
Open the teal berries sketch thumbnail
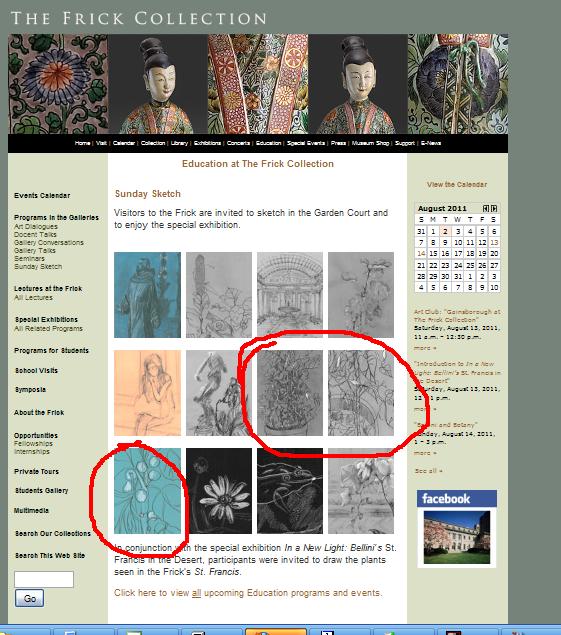147,491
